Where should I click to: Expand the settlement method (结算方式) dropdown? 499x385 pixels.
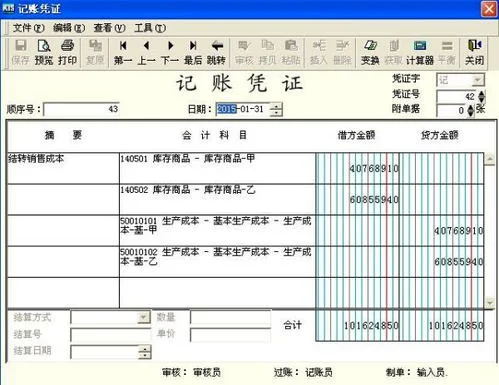[x=143, y=317]
